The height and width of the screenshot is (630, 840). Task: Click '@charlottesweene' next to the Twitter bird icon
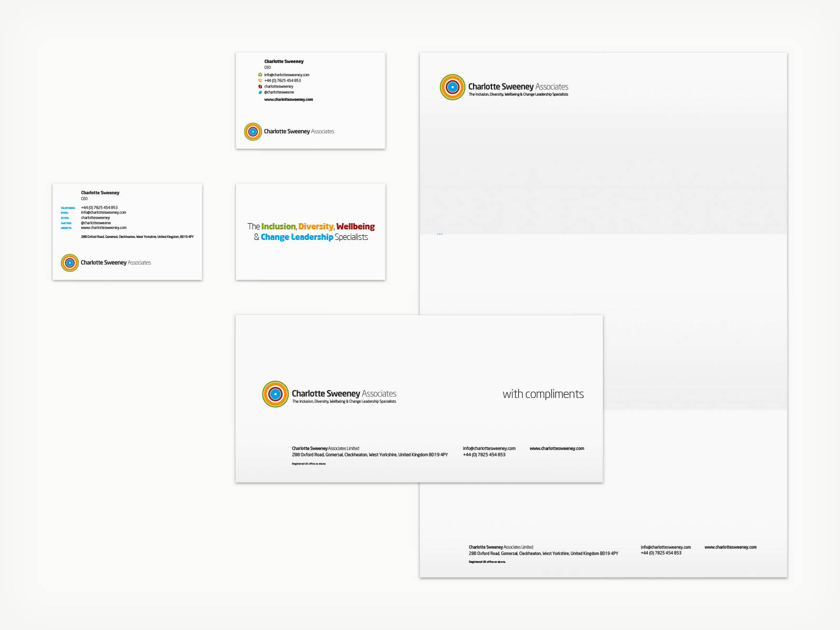point(279,92)
